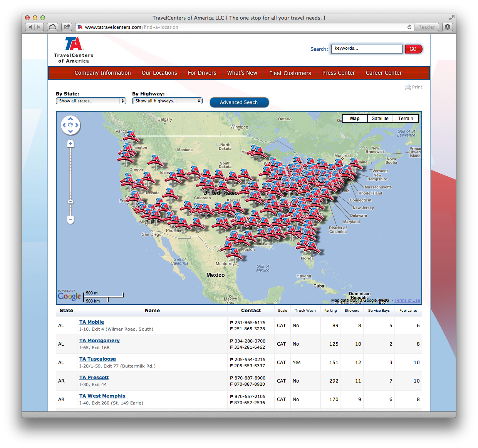The height and width of the screenshot is (448, 478).
Task: Click the Service Bays column header
Action: [379, 311]
